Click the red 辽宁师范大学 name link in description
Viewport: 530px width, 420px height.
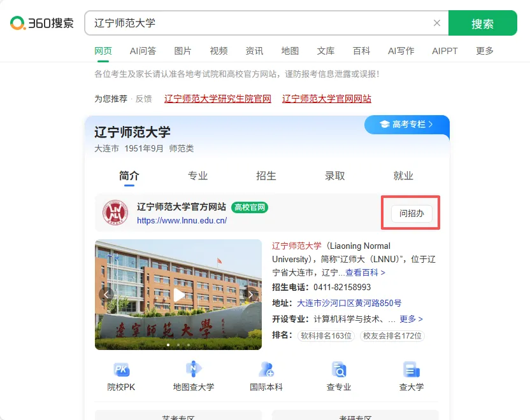(x=297, y=246)
